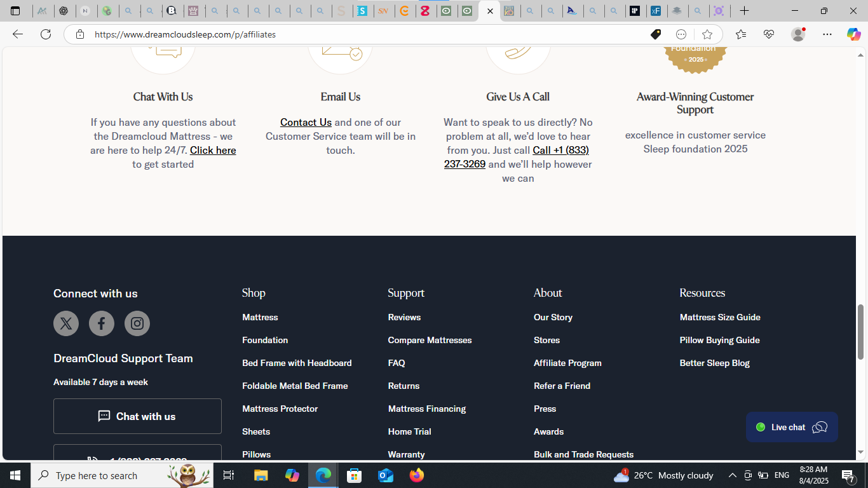
Task: Open Microsoft Store from taskbar
Action: pyautogui.click(x=355, y=475)
